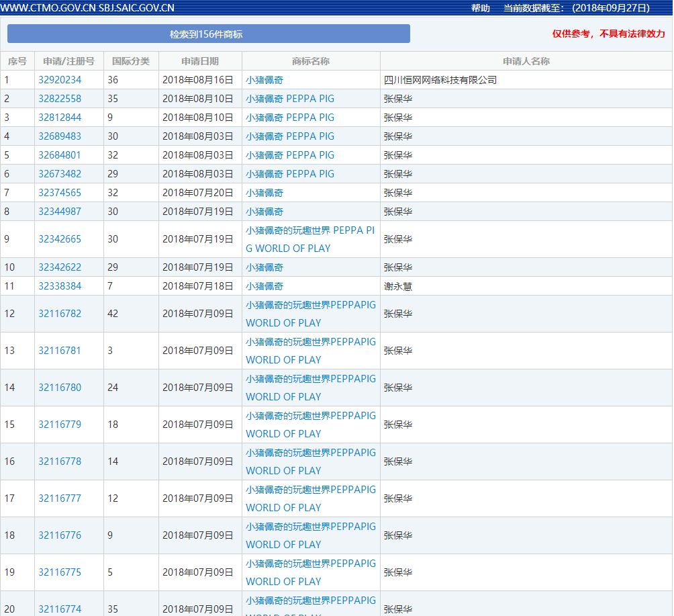Click the 检索到156件商标 results bar
Screen dimensions: 674x616
pyautogui.click(x=209, y=34)
